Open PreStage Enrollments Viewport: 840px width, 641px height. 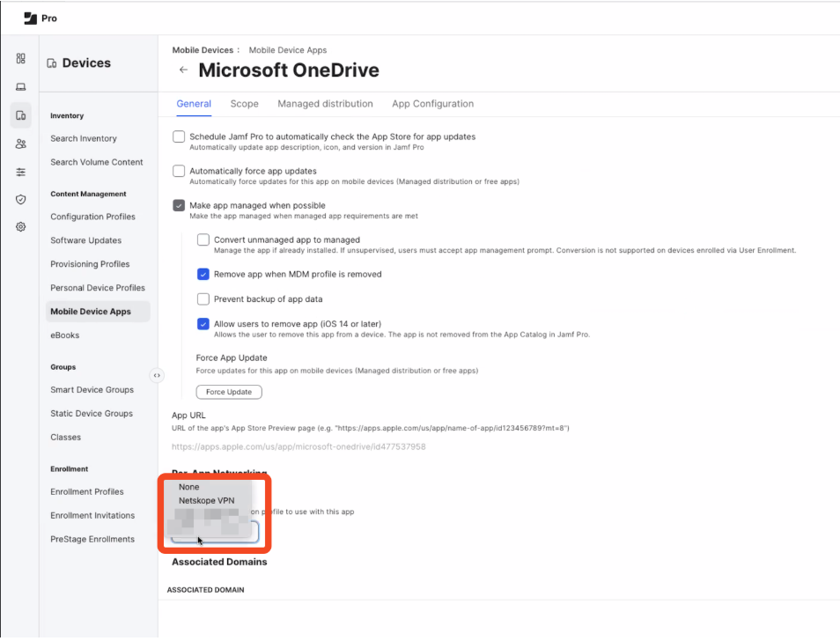tap(92, 539)
